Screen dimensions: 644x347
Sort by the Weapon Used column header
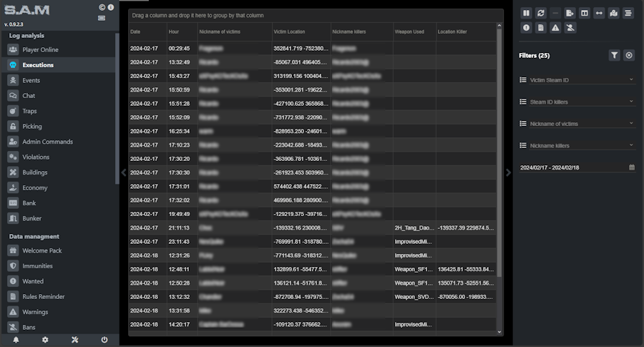click(409, 31)
